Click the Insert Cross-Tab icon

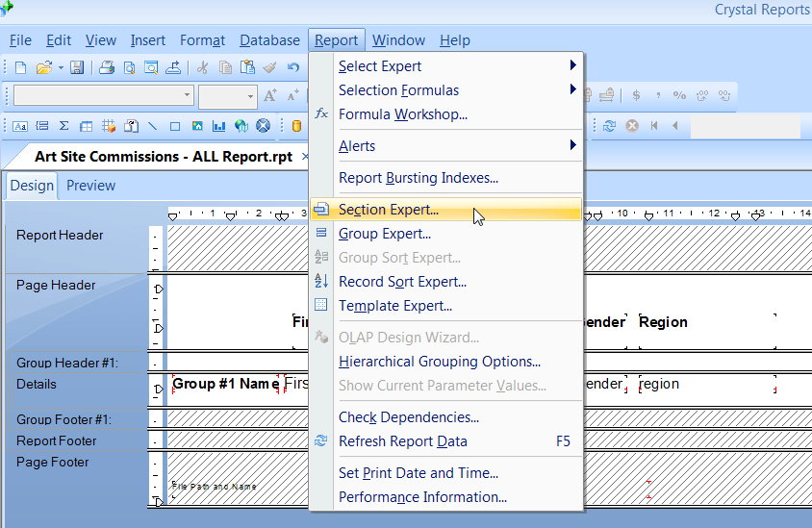pyautogui.click(x=86, y=126)
